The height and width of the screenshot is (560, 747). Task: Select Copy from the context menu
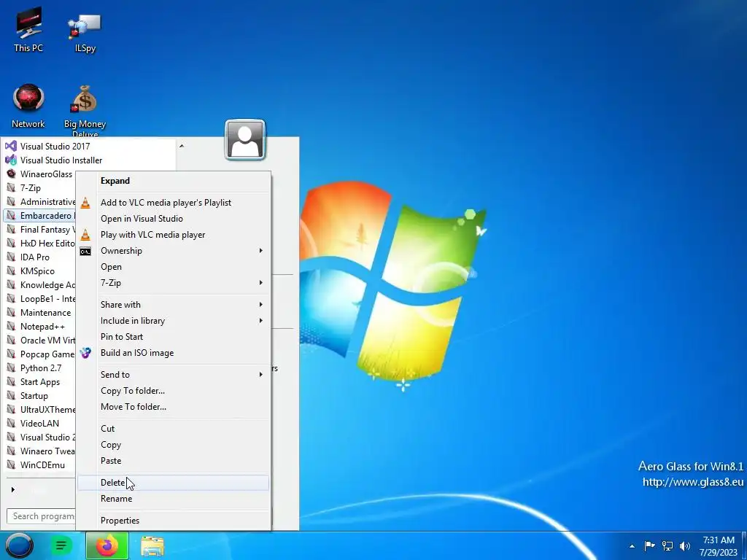click(174, 445)
